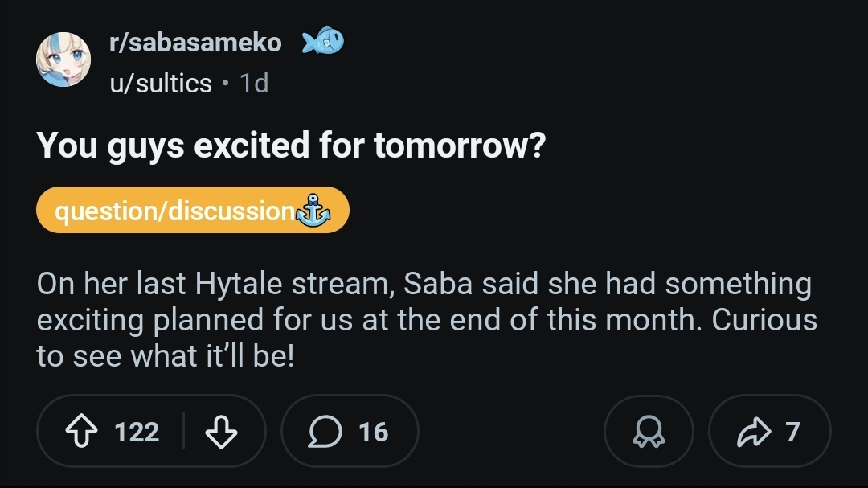Click the anchor emoji in the flair
The image size is (868, 488).
pyautogui.click(x=313, y=211)
